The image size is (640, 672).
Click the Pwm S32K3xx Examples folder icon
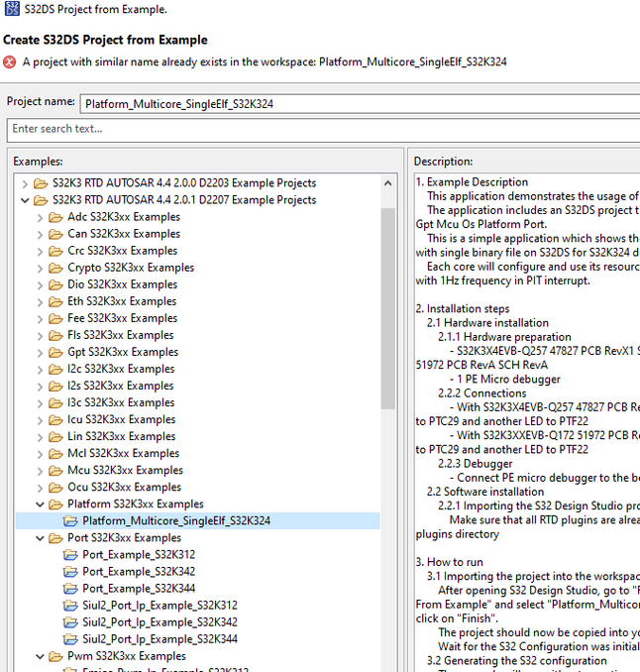coord(55,656)
